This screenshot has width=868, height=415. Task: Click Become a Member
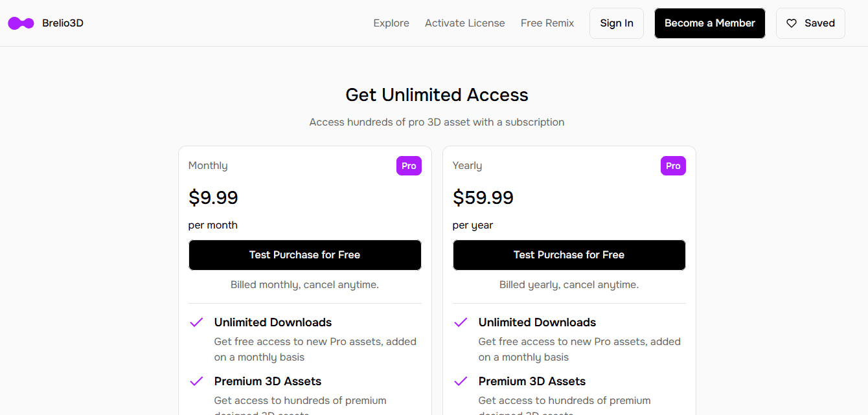[x=710, y=23]
